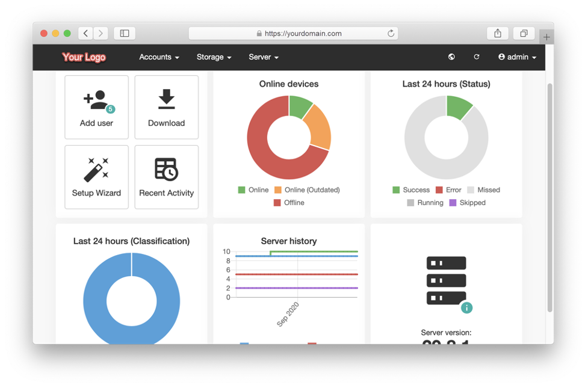Image resolution: width=588 pixels, height=388 pixels.
Task: Click the refresh icon in the navbar
Action: 477,56
